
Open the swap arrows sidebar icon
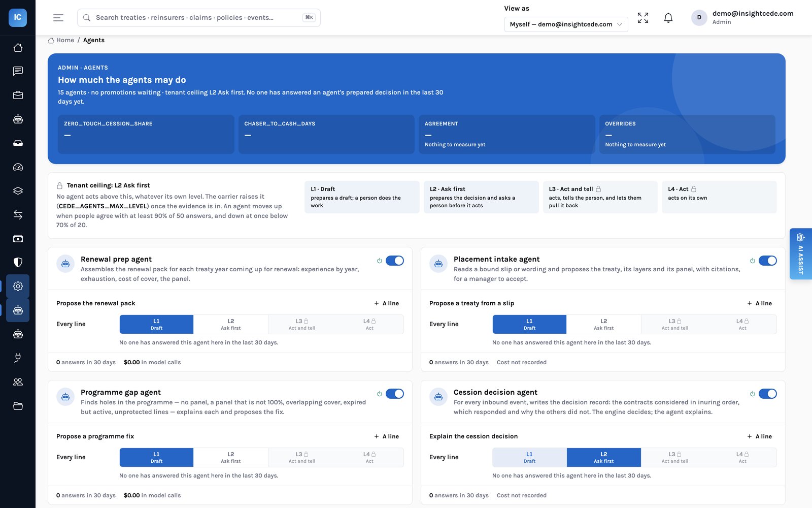click(x=18, y=215)
